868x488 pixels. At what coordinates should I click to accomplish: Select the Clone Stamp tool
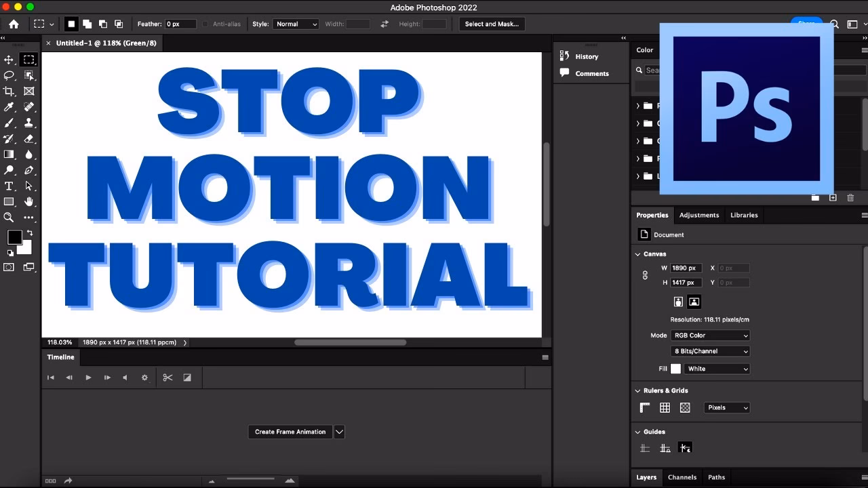coord(28,123)
